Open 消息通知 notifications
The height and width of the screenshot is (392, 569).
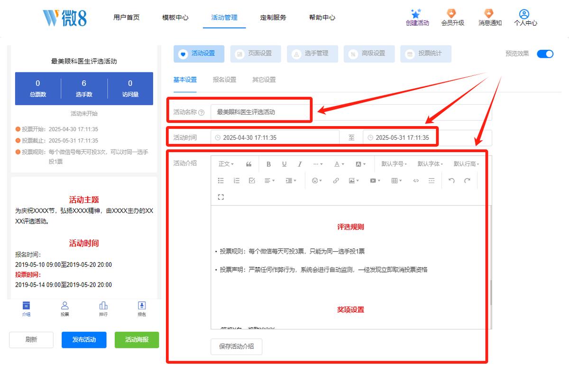(x=490, y=18)
